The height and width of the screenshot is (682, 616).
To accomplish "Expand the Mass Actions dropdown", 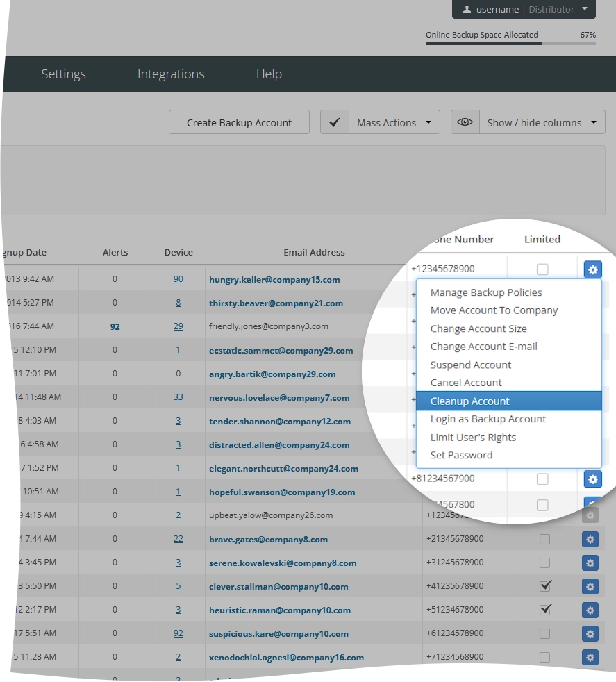I will (x=394, y=122).
